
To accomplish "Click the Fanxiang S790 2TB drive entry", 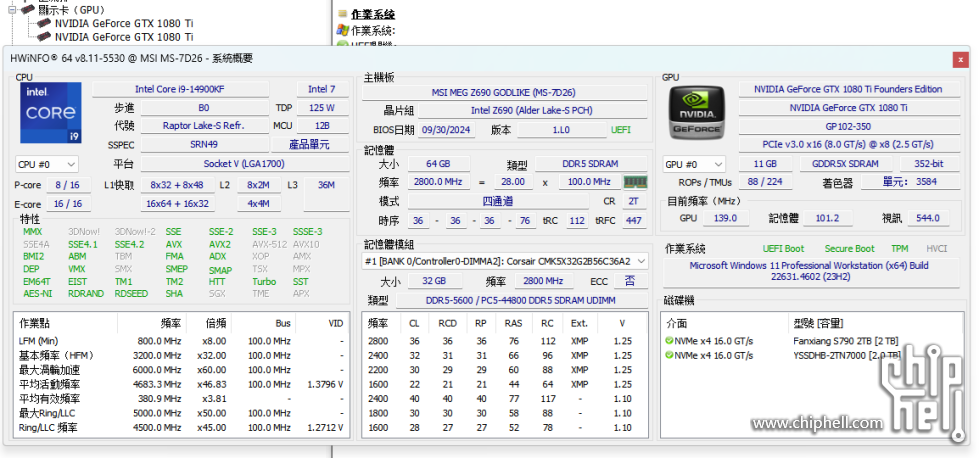I will pyautogui.click(x=845, y=341).
